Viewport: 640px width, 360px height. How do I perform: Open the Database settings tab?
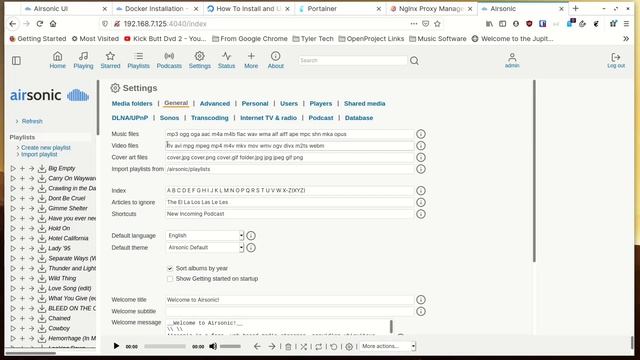click(359, 118)
